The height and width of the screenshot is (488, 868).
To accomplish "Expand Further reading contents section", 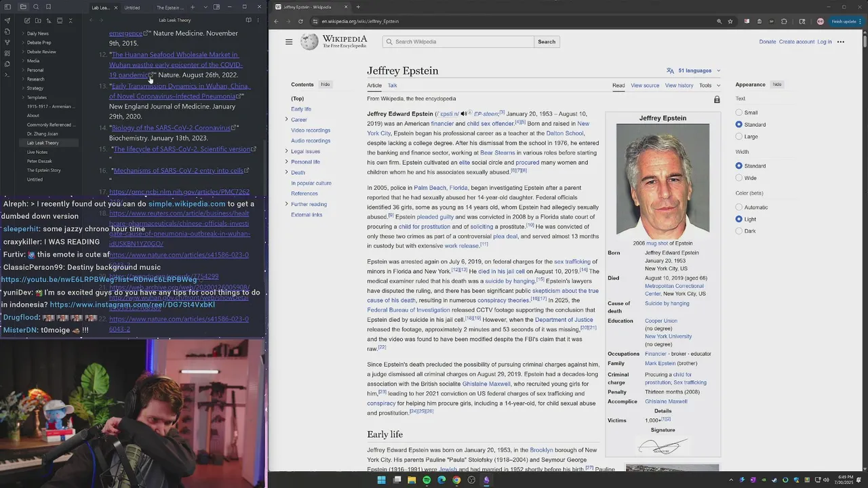I will tap(286, 204).
